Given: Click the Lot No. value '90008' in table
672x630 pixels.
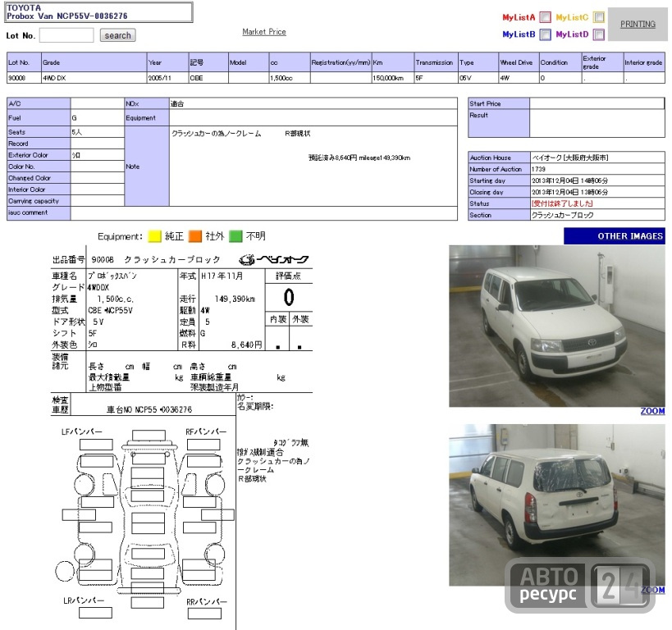Looking at the screenshot, I should (x=16, y=78).
